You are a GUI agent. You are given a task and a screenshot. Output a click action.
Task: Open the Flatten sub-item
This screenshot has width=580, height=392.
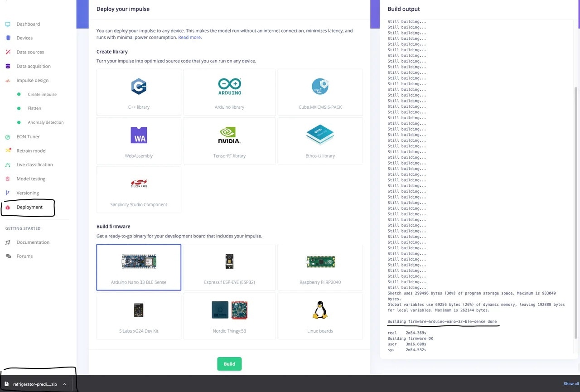[x=34, y=108]
